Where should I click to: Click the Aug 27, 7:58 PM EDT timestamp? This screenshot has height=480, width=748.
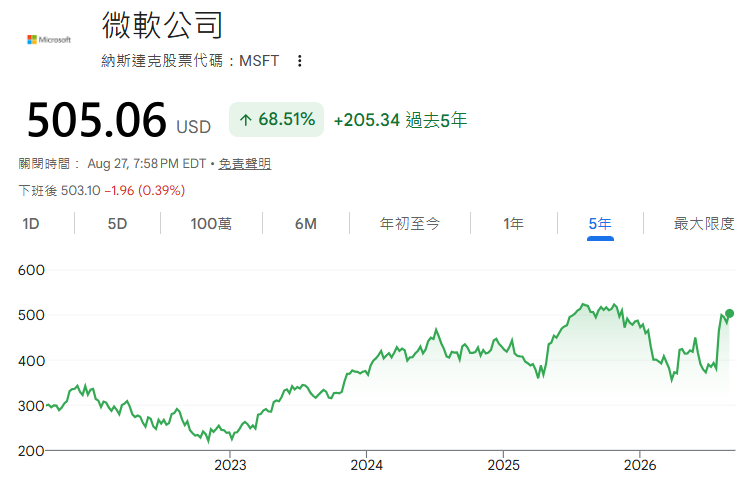tap(146, 164)
